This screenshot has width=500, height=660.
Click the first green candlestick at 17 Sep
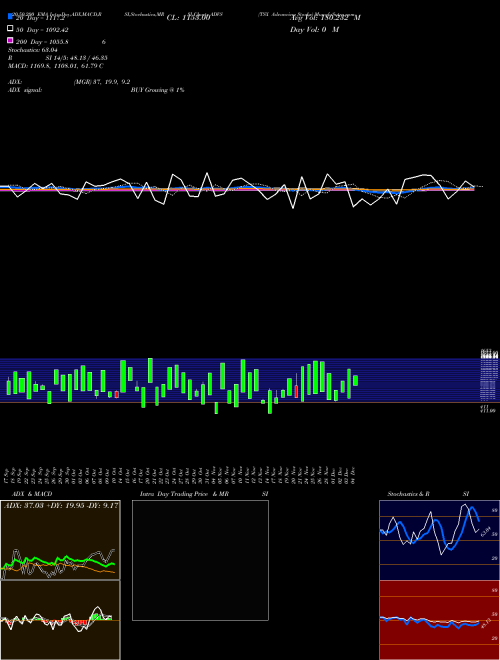point(9,387)
